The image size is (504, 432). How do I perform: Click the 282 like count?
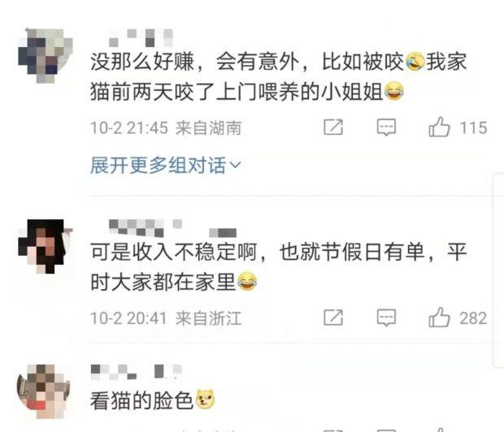pyautogui.click(x=473, y=318)
